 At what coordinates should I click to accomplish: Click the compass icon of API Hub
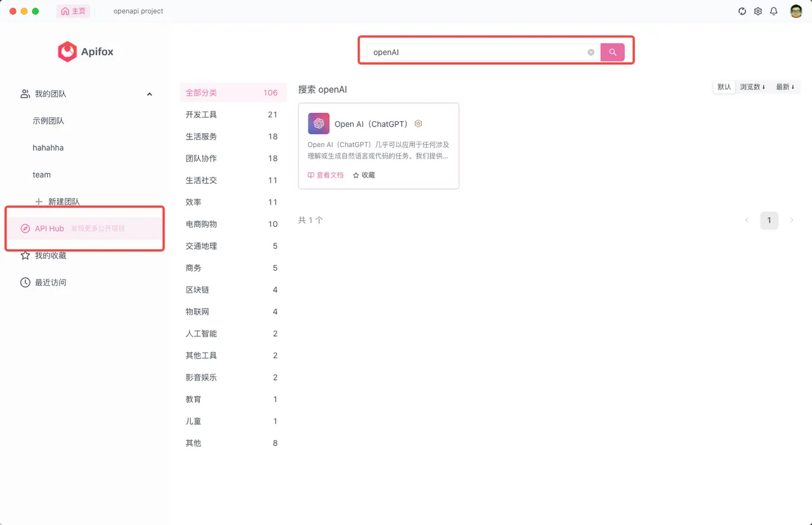(25, 228)
